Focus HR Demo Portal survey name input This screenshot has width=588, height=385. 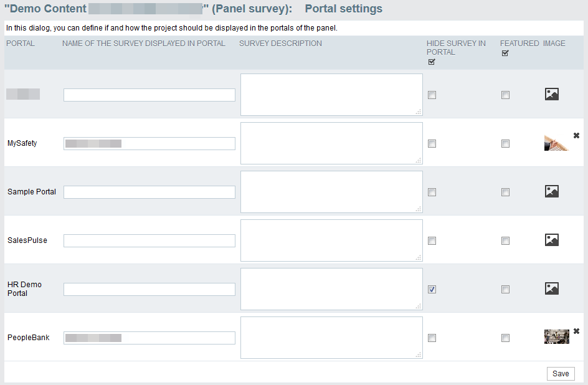(149, 290)
